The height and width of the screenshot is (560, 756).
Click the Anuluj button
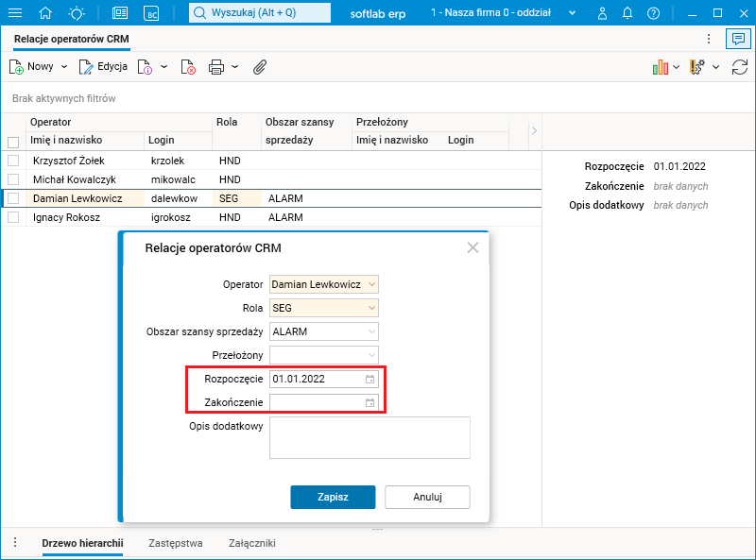427,497
